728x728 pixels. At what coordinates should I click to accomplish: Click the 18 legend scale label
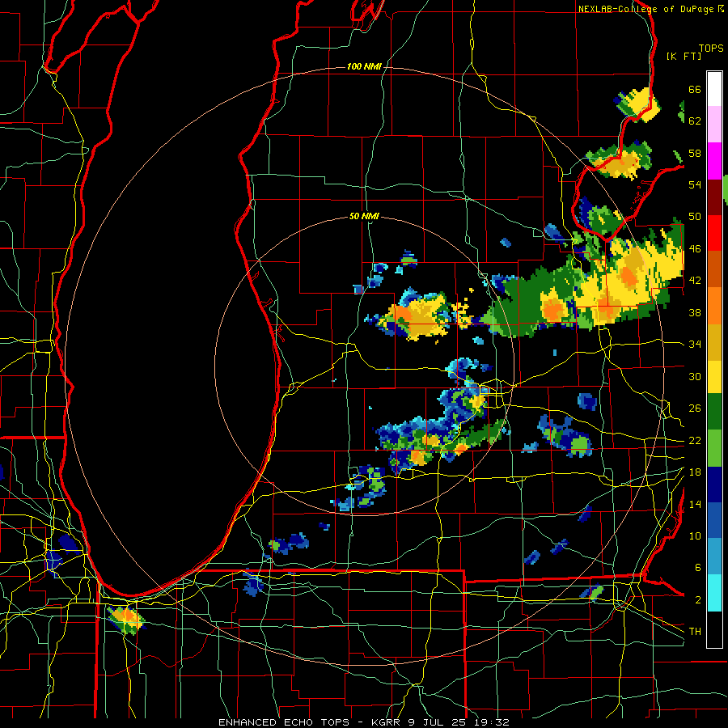(x=695, y=472)
